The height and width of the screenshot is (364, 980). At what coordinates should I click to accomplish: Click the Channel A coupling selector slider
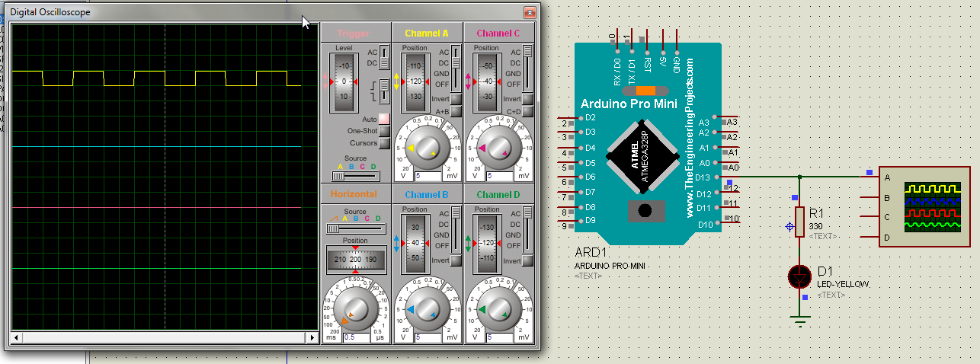pos(456,69)
